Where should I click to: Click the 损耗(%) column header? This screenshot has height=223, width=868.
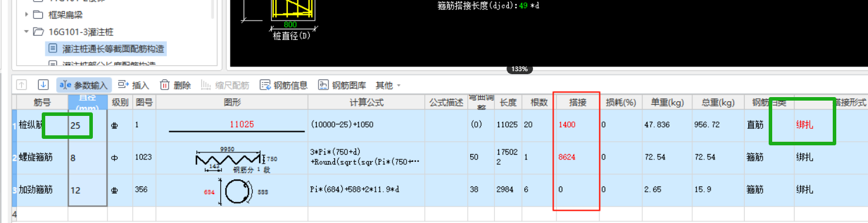(x=621, y=102)
